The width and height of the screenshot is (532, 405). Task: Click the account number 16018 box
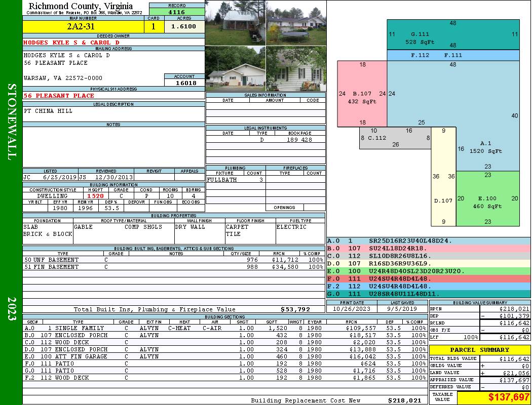coord(184,83)
